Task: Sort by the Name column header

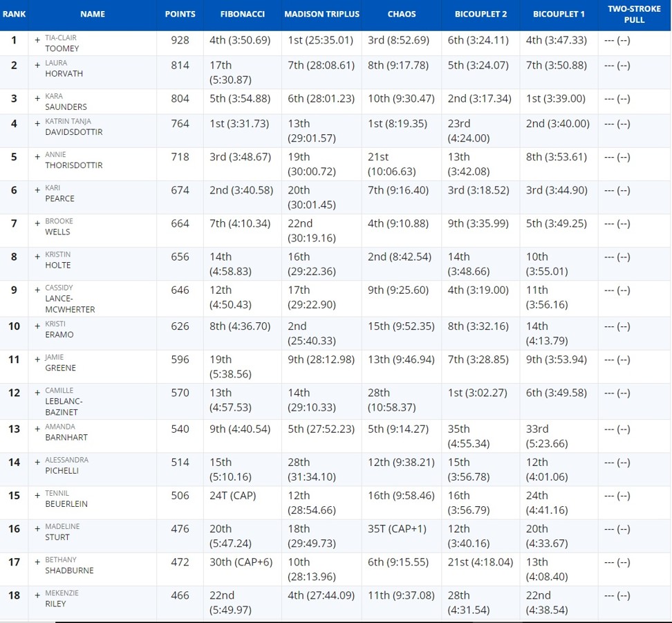Action: tap(93, 14)
